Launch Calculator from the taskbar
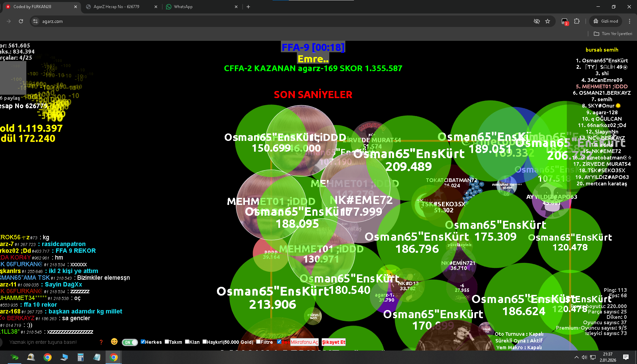 click(80, 357)
